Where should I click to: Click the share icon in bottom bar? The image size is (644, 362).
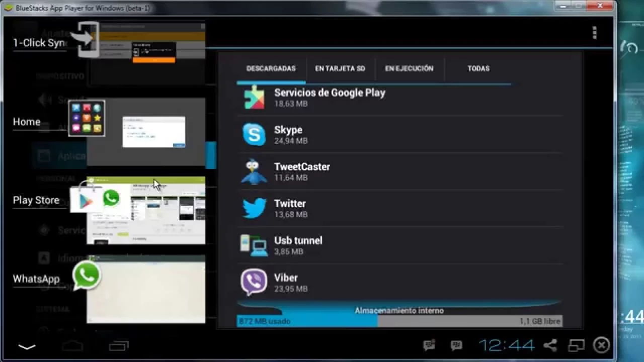click(x=550, y=345)
